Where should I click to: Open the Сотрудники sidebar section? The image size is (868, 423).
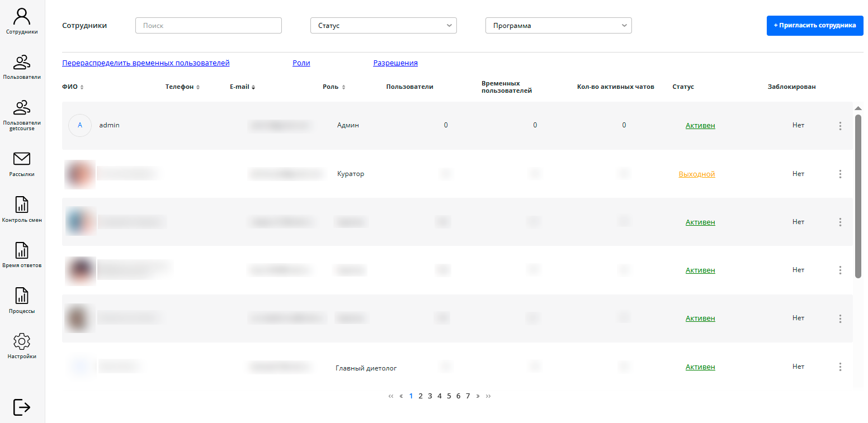click(22, 21)
